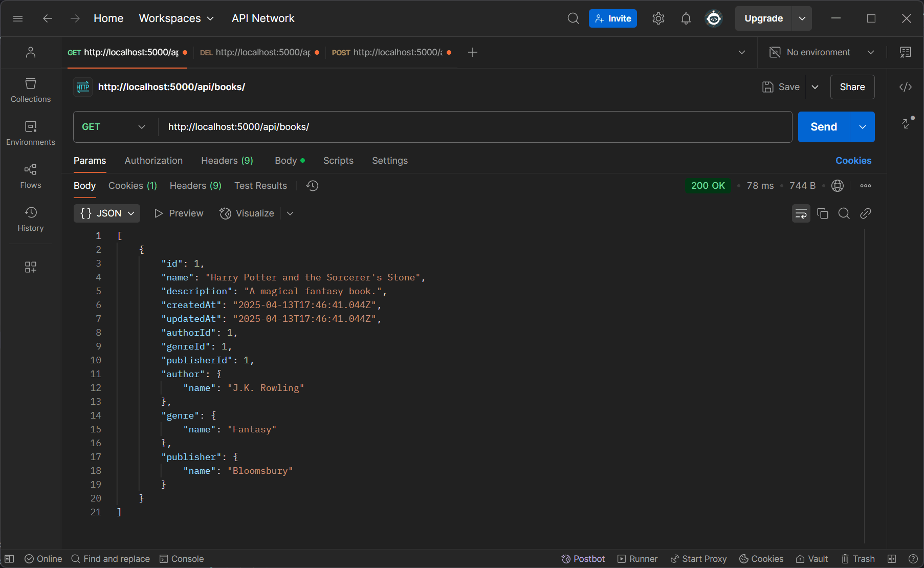The image size is (924, 568).
Task: Open Flows in the sidebar
Action: click(x=31, y=176)
